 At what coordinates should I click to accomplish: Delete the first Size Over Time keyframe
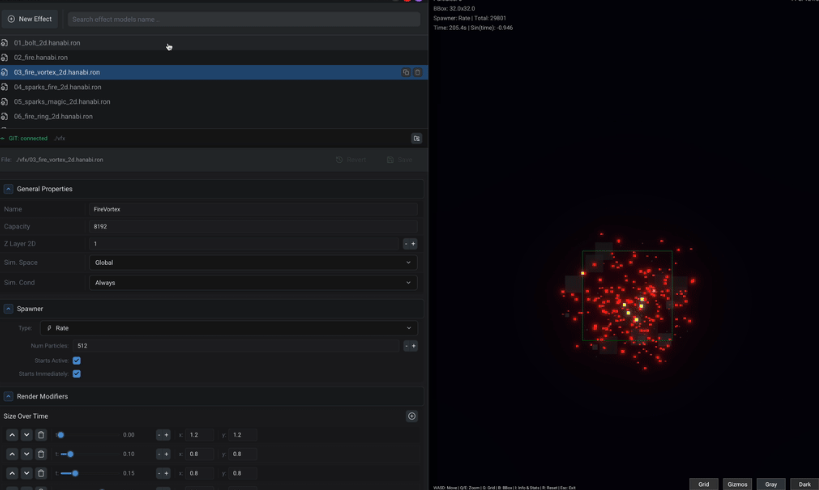click(41, 435)
